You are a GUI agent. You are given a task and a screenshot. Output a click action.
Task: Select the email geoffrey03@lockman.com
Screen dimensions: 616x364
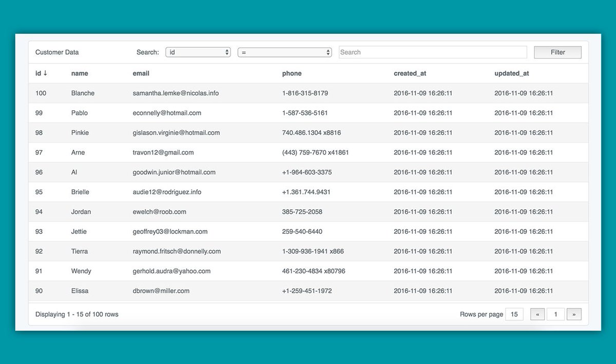click(x=170, y=232)
